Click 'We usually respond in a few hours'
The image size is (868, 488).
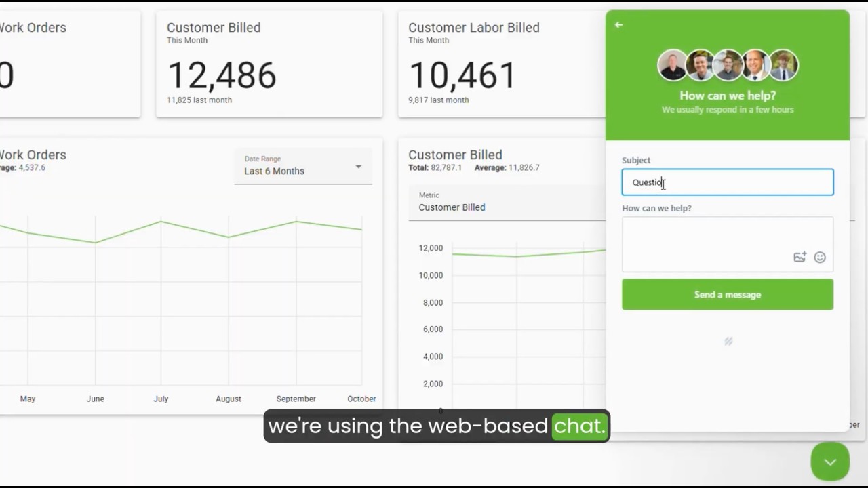pyautogui.click(x=728, y=109)
